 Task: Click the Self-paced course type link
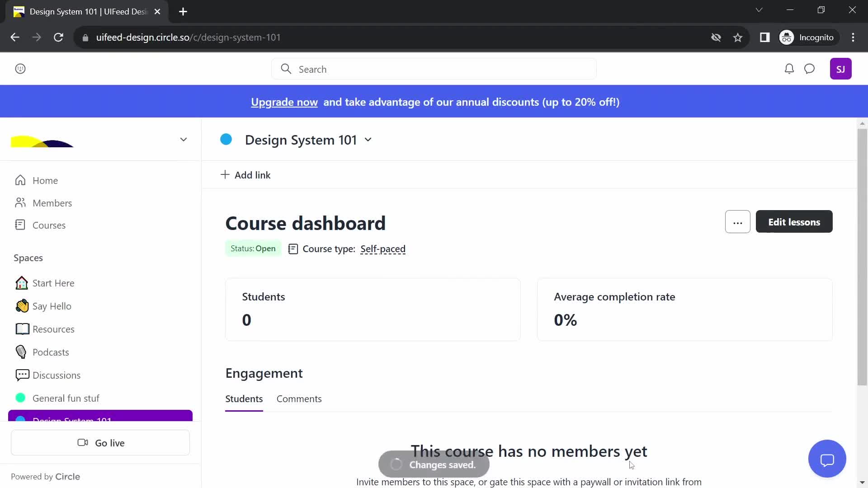pyautogui.click(x=383, y=249)
